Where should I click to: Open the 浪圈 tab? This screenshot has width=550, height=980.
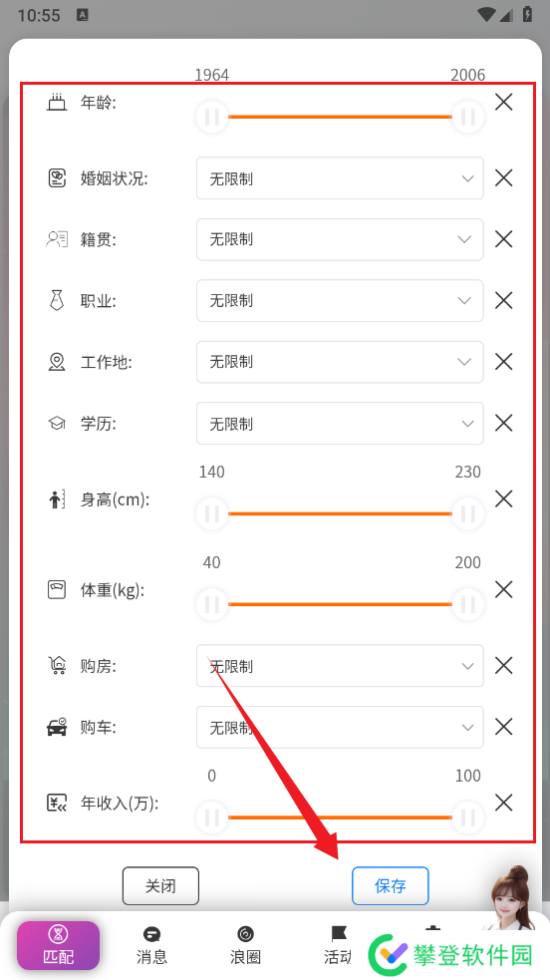pos(245,945)
